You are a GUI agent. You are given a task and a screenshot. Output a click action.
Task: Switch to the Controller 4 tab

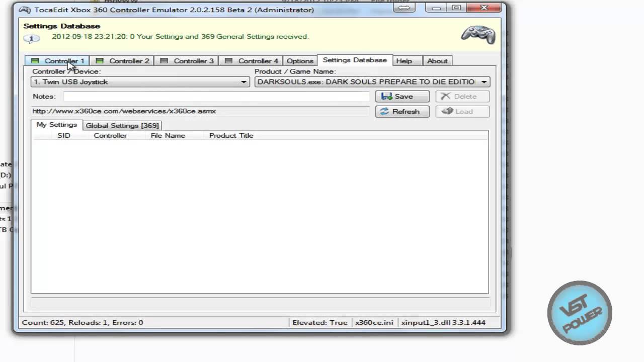(251, 61)
